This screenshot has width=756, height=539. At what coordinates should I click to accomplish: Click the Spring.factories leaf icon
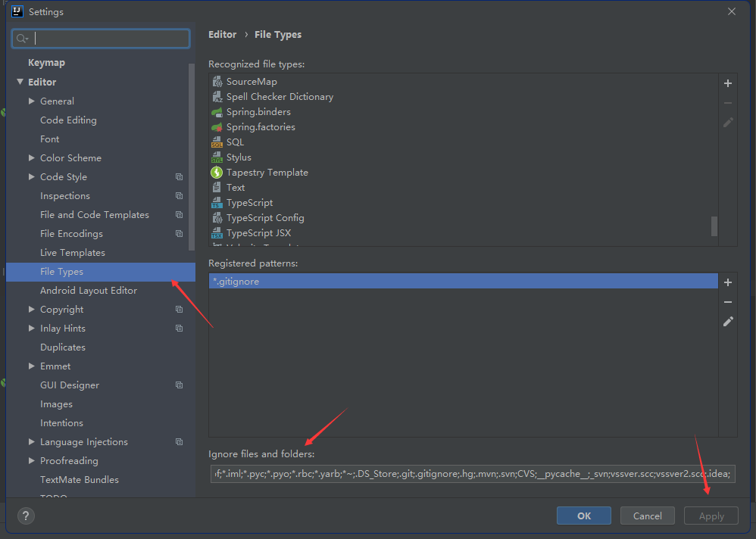(x=217, y=127)
